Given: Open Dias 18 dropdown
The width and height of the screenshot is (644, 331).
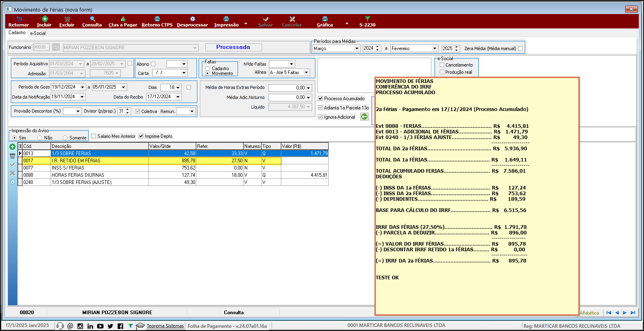Looking at the screenshot, I should tap(178, 87).
